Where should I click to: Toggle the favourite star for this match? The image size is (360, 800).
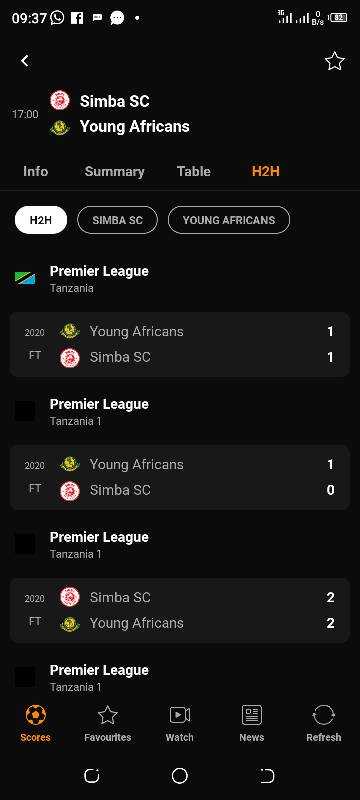(x=335, y=61)
